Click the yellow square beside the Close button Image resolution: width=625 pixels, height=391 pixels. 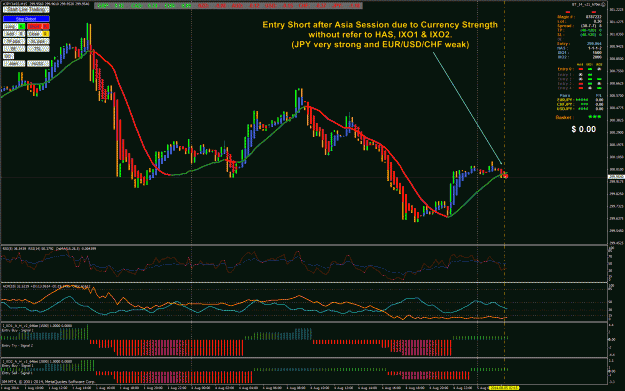click(x=46, y=34)
